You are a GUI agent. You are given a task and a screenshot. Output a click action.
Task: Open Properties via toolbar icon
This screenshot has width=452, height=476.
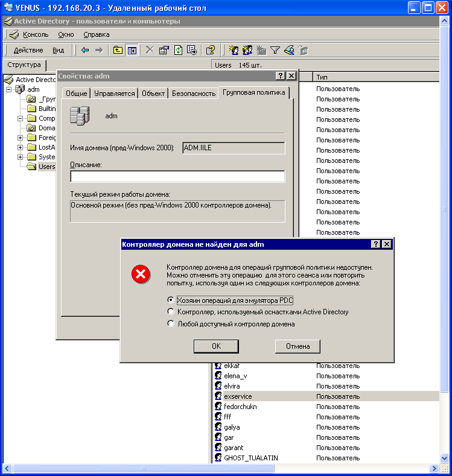pos(164,50)
